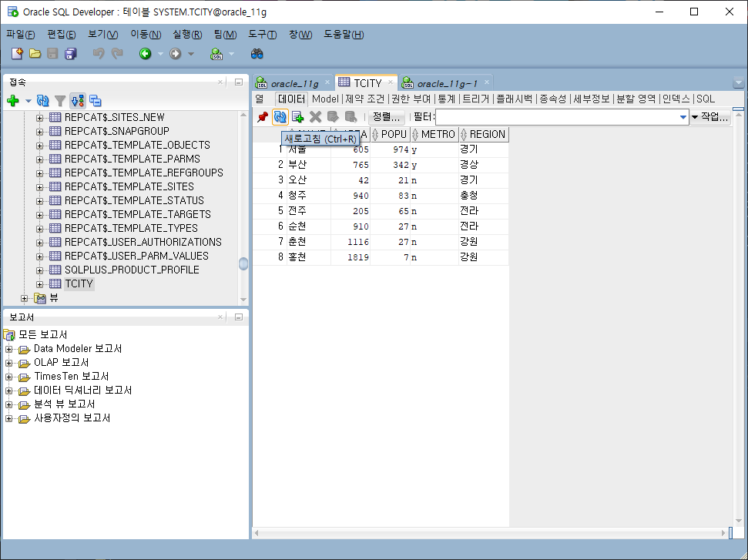Screen dimensions: 748x560
Task: Click the filter funnel icon in 접속 panel
Action: click(x=60, y=101)
